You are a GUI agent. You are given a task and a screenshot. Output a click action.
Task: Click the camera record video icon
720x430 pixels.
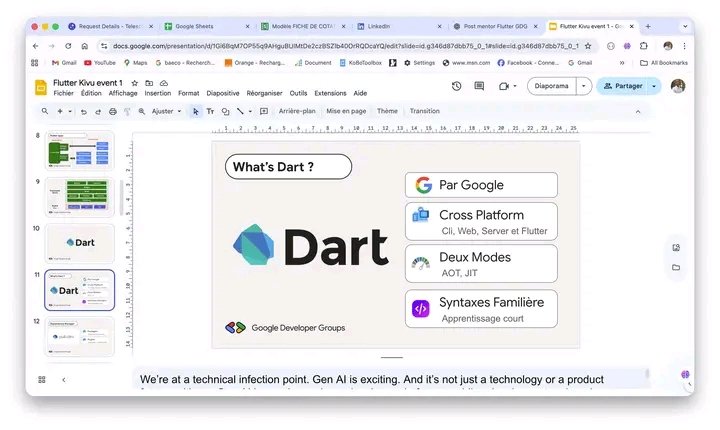504,86
